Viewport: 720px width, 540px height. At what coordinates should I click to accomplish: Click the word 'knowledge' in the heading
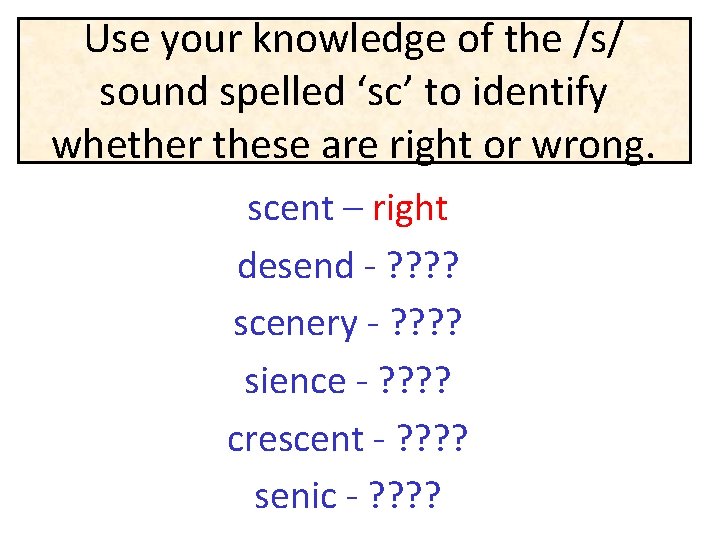[x=349, y=40]
